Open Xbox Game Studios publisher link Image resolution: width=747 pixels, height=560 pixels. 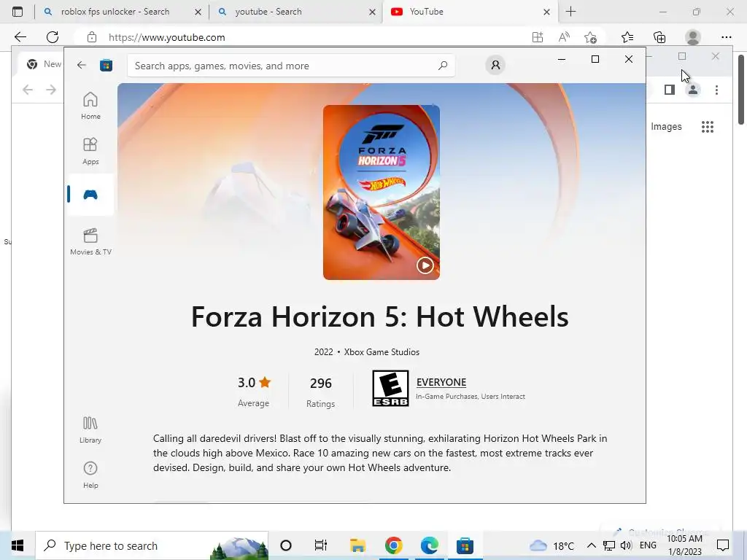pos(382,352)
